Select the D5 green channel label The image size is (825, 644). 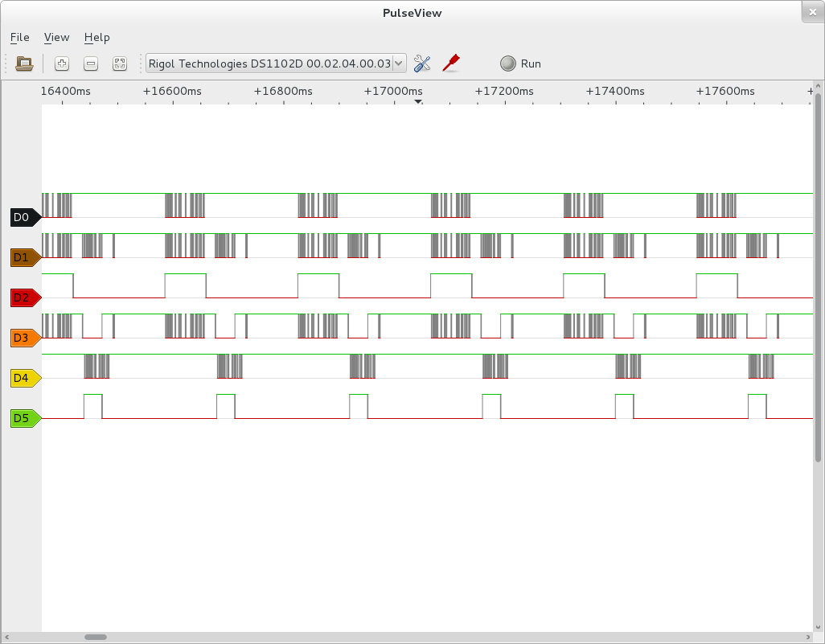[25, 418]
